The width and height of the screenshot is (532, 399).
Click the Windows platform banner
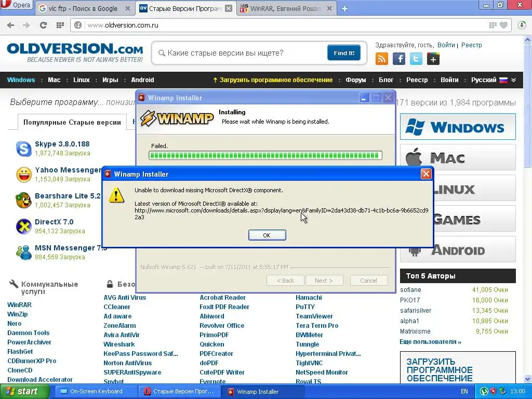(458, 127)
